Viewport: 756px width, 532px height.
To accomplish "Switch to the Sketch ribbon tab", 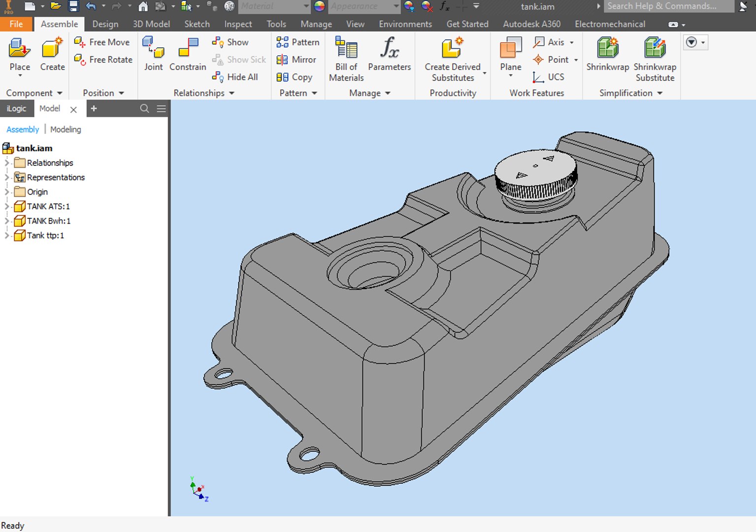I will click(x=197, y=24).
